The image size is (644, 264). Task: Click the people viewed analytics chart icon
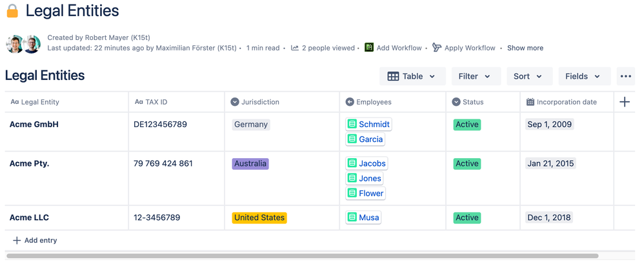point(295,48)
